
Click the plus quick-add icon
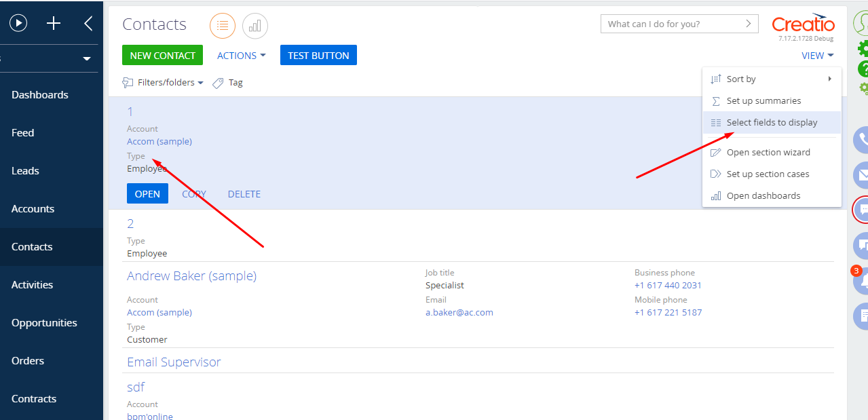point(54,23)
